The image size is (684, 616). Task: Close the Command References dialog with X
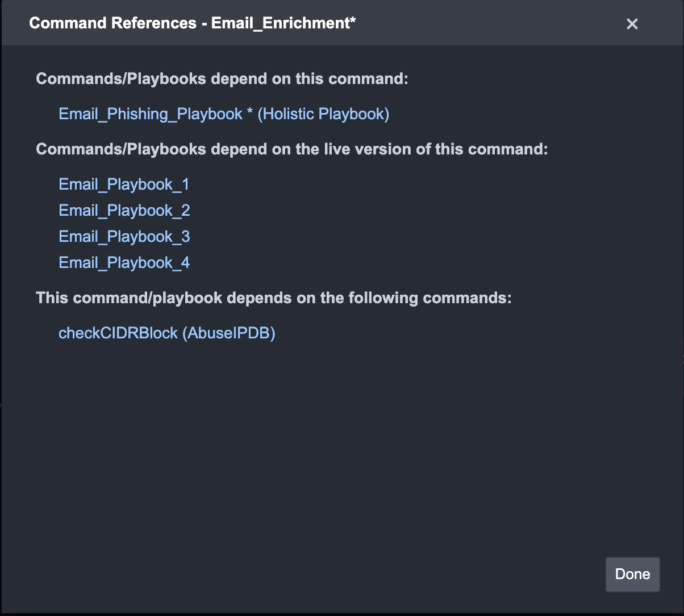click(632, 24)
